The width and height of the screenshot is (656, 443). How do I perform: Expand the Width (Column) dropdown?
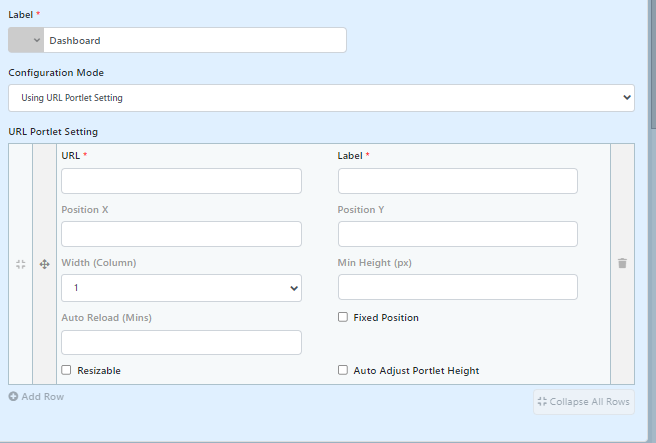181,288
